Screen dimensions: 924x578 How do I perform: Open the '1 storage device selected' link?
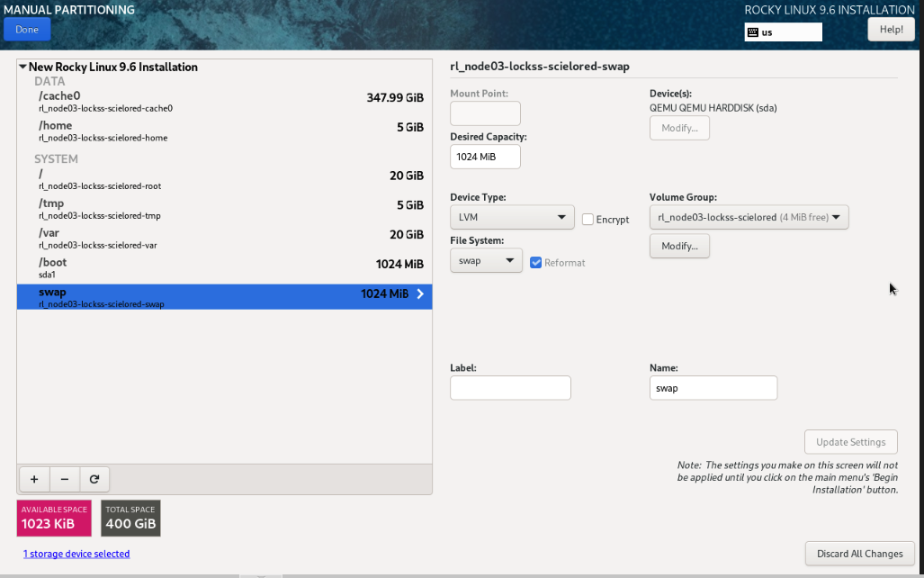pyautogui.click(x=76, y=554)
